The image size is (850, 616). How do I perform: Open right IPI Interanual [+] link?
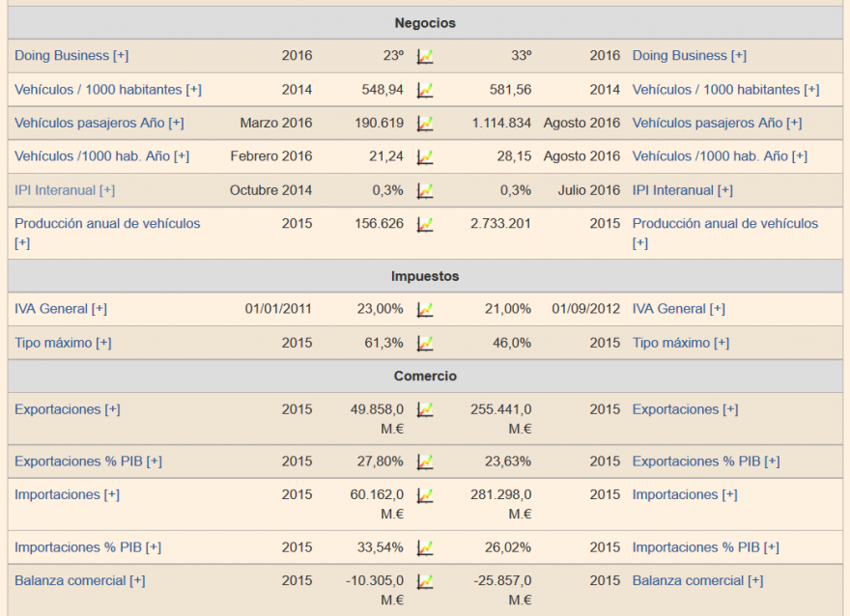683,190
